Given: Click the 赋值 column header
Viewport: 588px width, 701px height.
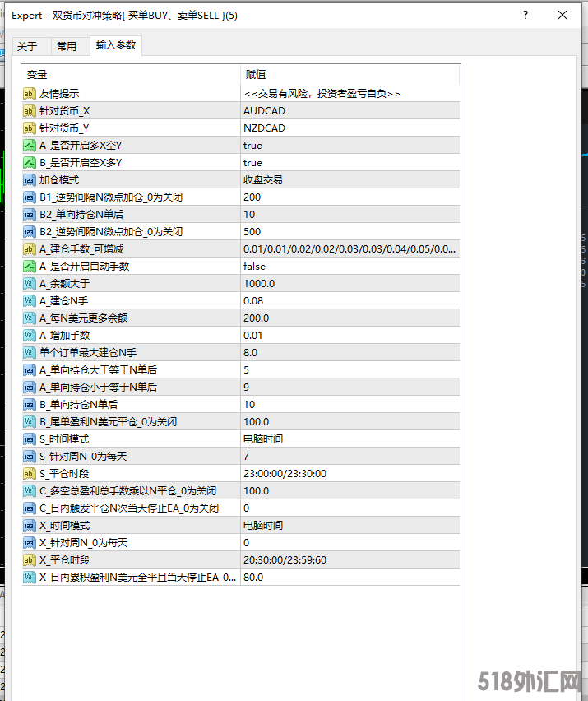Looking at the screenshot, I should pyautogui.click(x=350, y=74).
